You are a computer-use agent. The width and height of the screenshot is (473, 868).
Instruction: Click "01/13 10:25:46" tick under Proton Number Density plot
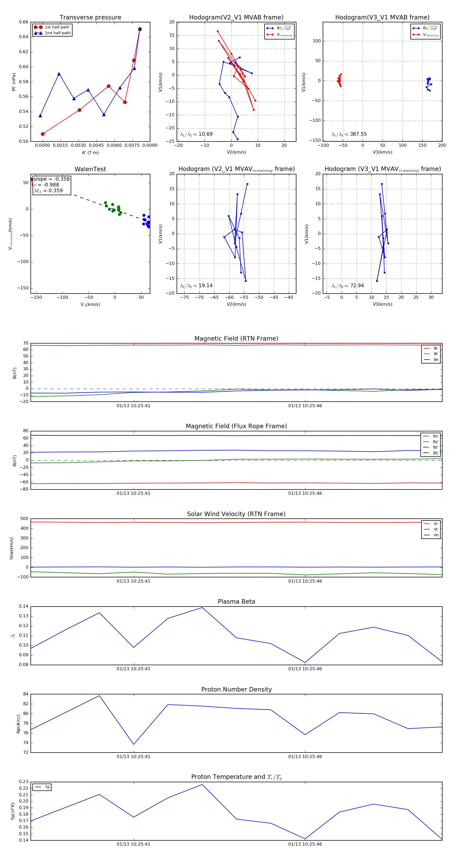click(x=305, y=756)
